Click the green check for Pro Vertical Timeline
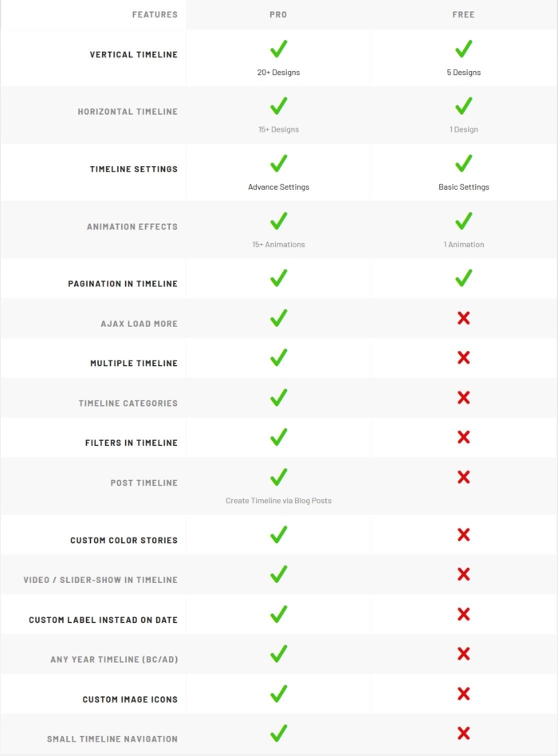Image resolution: width=558 pixels, height=756 pixels. point(278,49)
